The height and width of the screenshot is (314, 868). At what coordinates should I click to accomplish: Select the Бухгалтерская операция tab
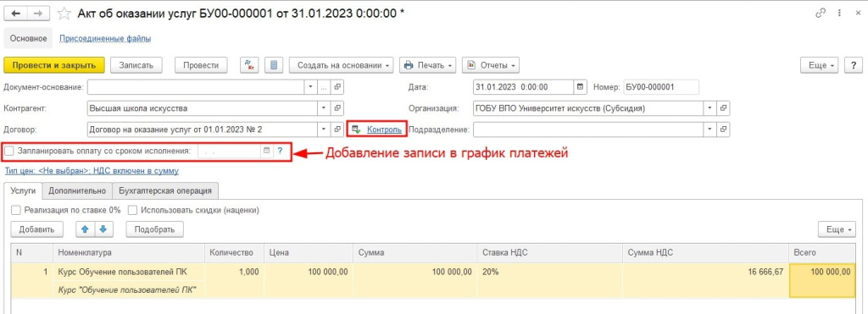click(165, 190)
